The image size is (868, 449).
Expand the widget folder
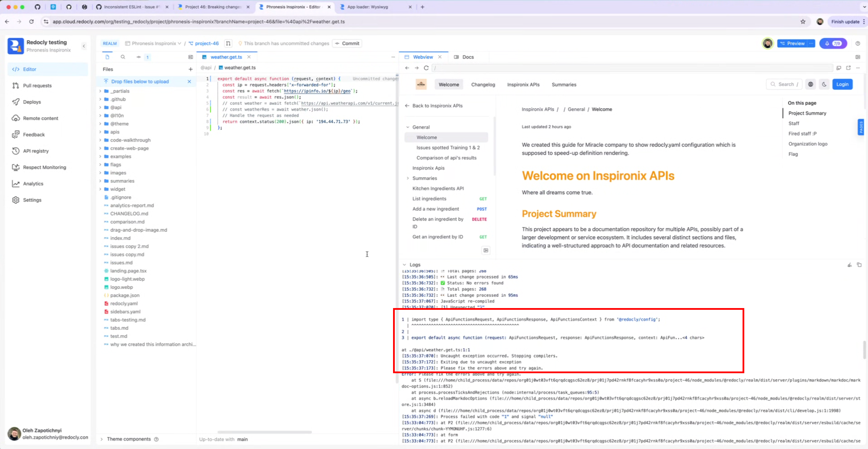click(x=100, y=189)
